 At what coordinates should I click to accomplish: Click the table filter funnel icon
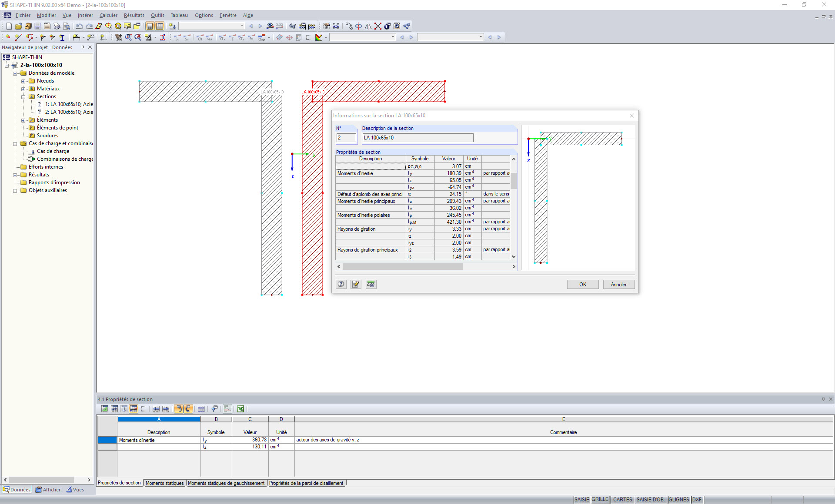click(x=214, y=409)
